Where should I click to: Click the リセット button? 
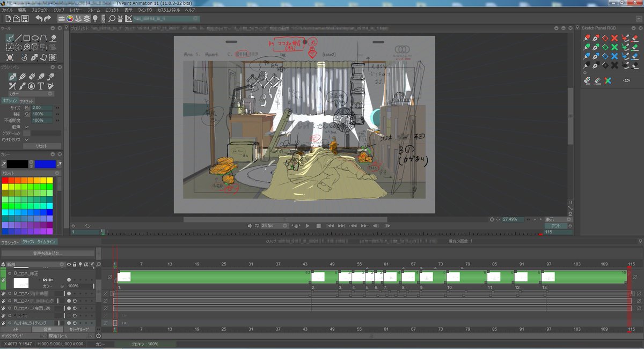tap(41, 146)
